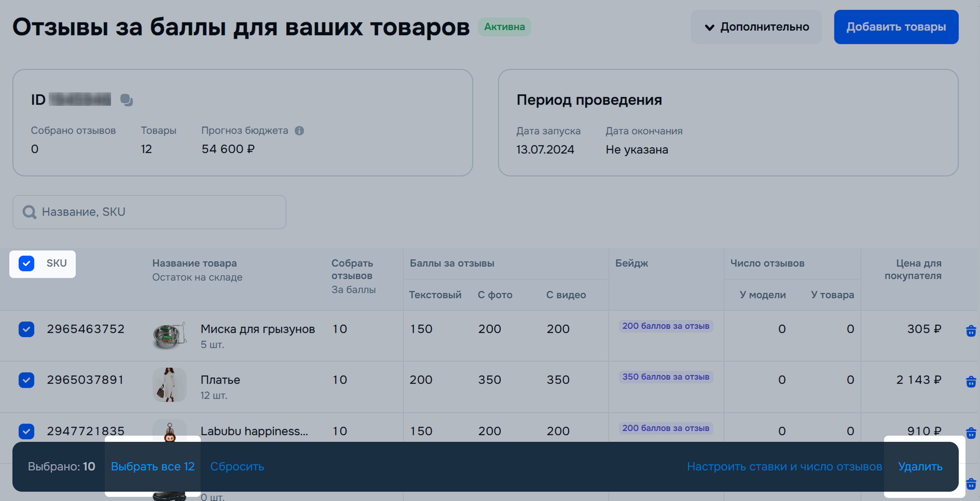Uncheck SKU 2965037891 row checkbox

[x=26, y=380]
